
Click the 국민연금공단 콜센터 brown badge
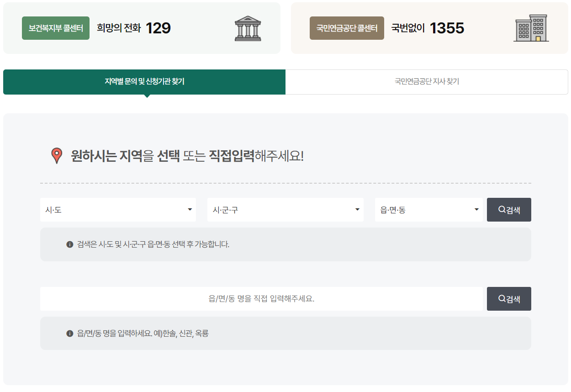pos(347,28)
